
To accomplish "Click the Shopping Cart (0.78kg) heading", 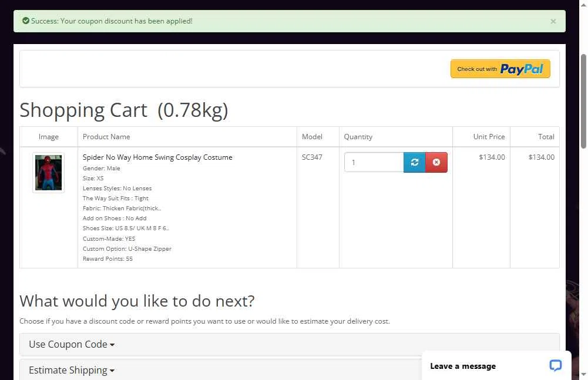I will (124, 110).
